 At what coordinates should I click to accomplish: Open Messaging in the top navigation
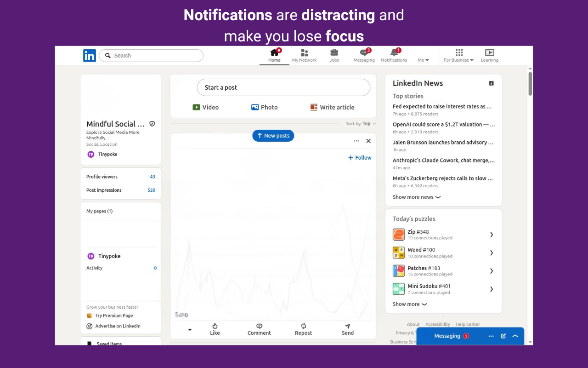(364, 56)
